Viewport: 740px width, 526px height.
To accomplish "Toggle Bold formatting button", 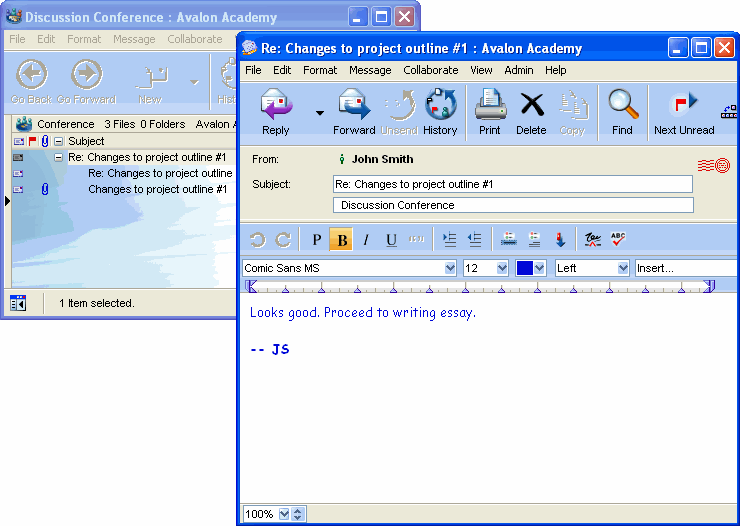I will point(342,240).
